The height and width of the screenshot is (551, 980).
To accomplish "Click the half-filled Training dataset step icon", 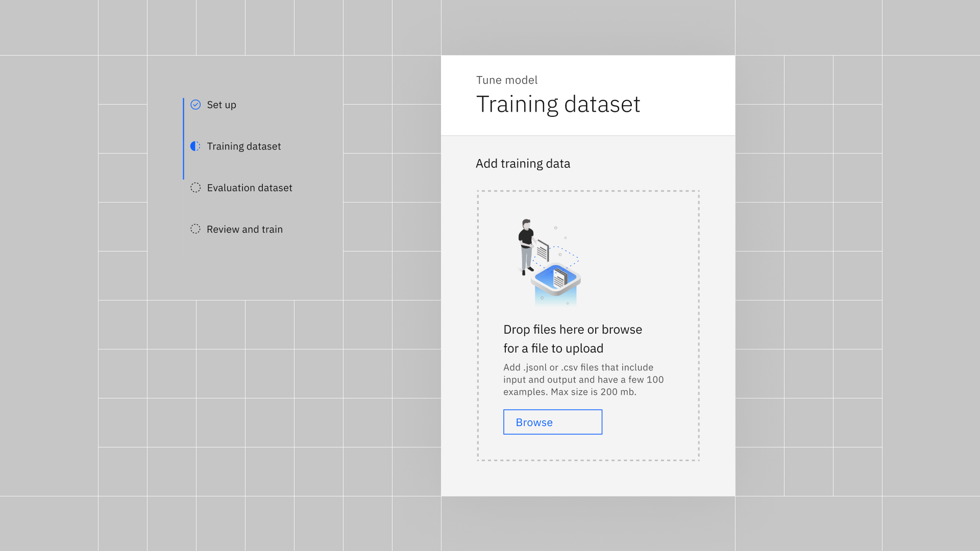I will pyautogui.click(x=195, y=146).
